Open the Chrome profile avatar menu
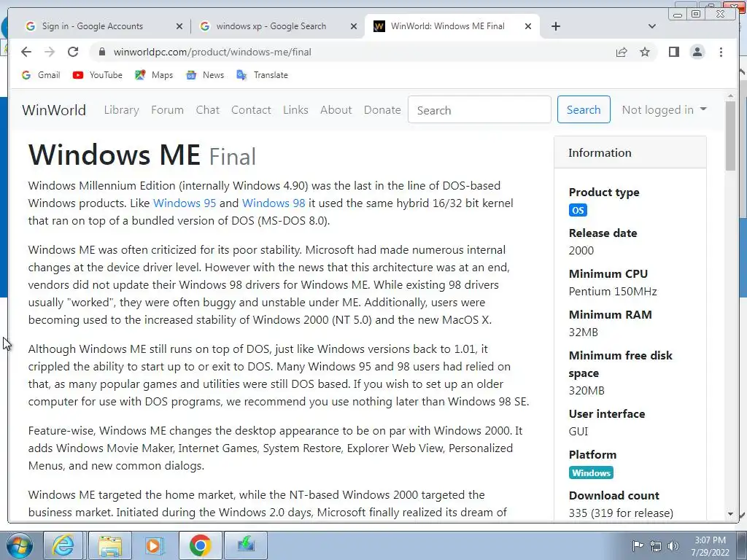747x560 pixels. pos(697,52)
